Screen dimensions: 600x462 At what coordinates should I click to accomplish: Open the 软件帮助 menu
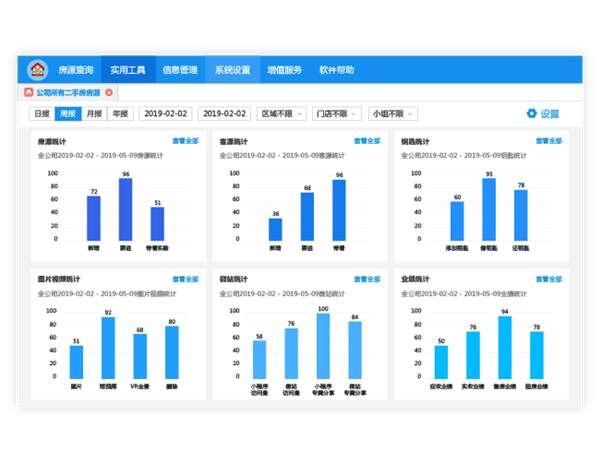pos(336,70)
